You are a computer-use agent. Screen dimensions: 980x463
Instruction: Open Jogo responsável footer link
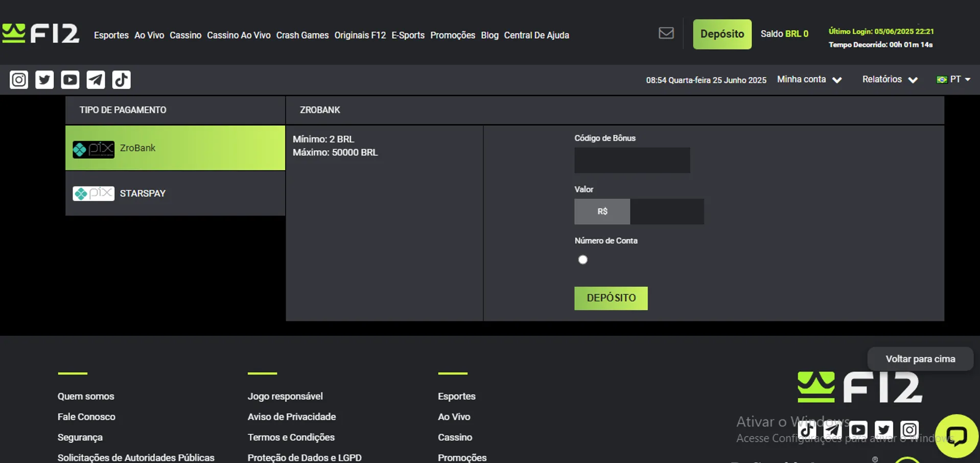pos(285,397)
